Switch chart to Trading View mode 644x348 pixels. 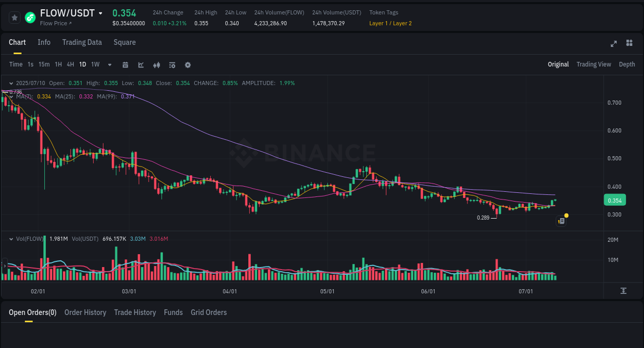(594, 64)
